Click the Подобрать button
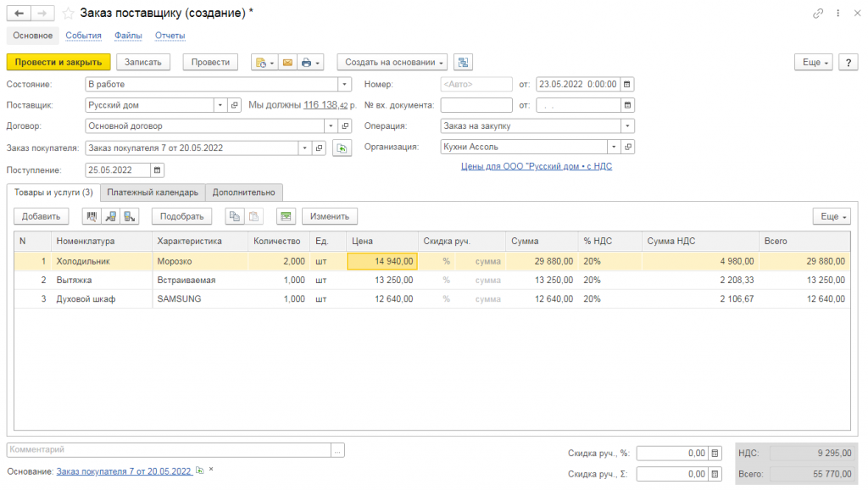The width and height of the screenshot is (868, 490). [x=182, y=216]
